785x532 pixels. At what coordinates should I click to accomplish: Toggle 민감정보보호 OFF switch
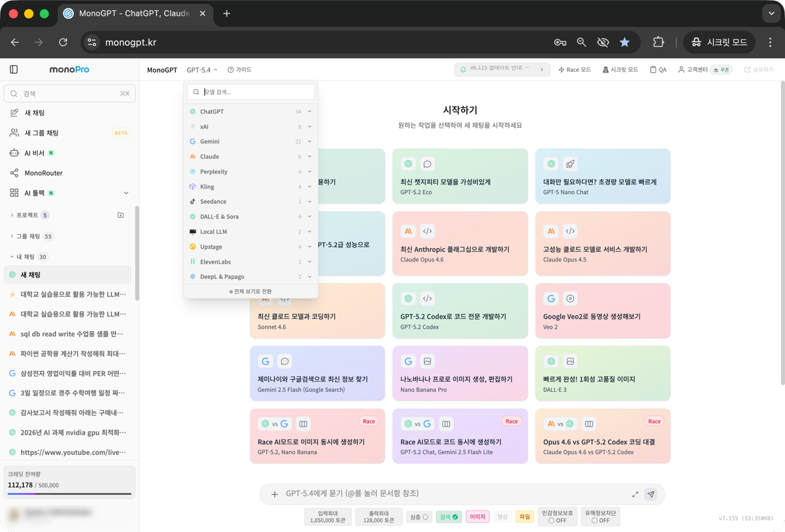tap(557, 516)
